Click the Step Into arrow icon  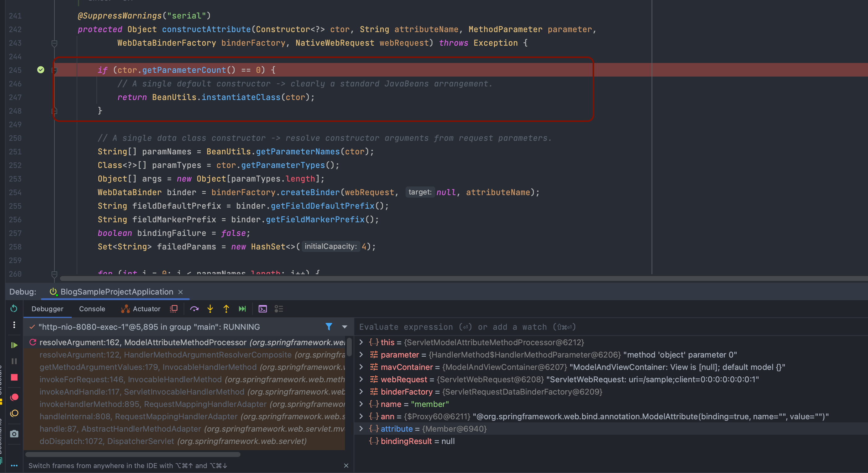210,309
